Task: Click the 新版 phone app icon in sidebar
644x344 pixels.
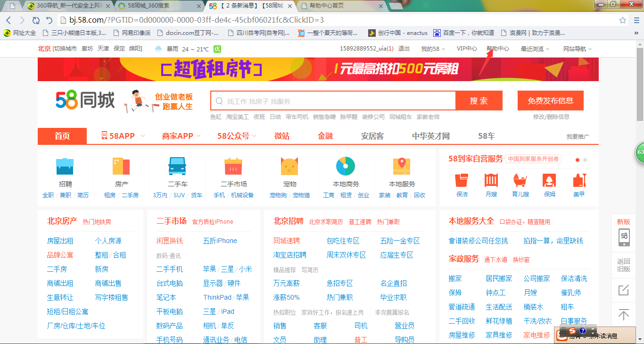Action: click(x=624, y=237)
